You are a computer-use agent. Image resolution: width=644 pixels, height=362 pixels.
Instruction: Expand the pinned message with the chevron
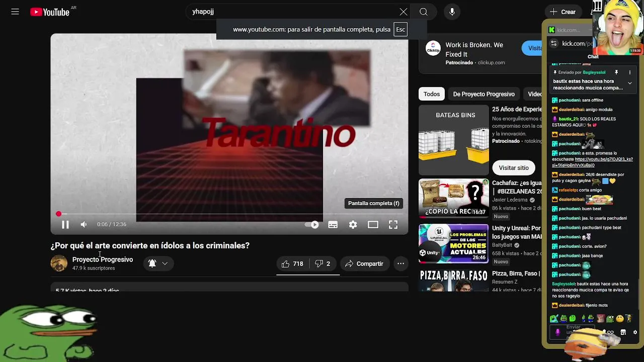tap(629, 83)
